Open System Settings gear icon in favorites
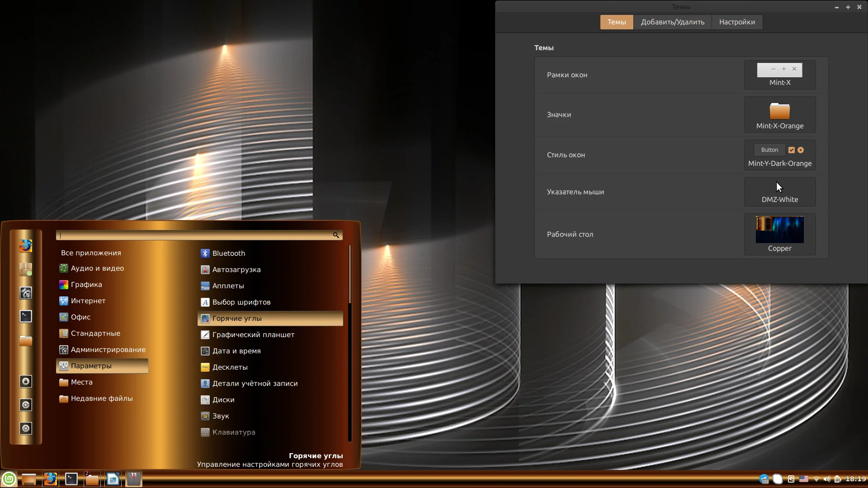This screenshot has height=488, width=868. [x=26, y=293]
